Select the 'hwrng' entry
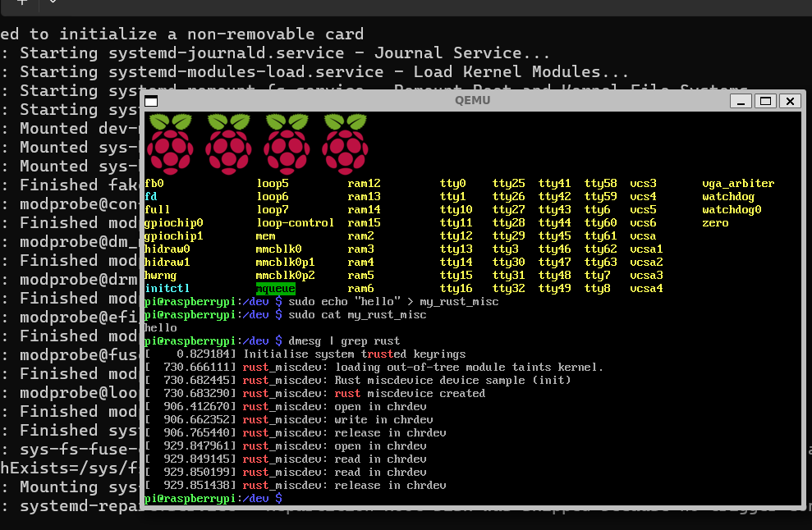This screenshot has width=812, height=530. (161, 276)
